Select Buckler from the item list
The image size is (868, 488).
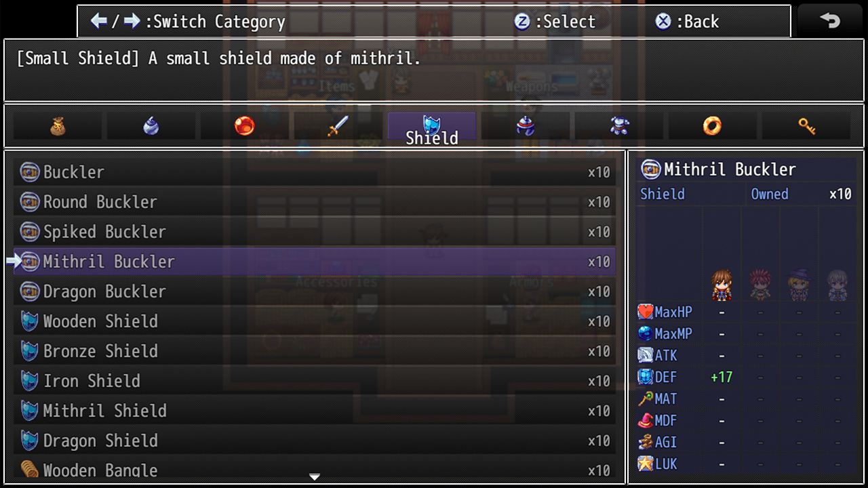coord(315,172)
